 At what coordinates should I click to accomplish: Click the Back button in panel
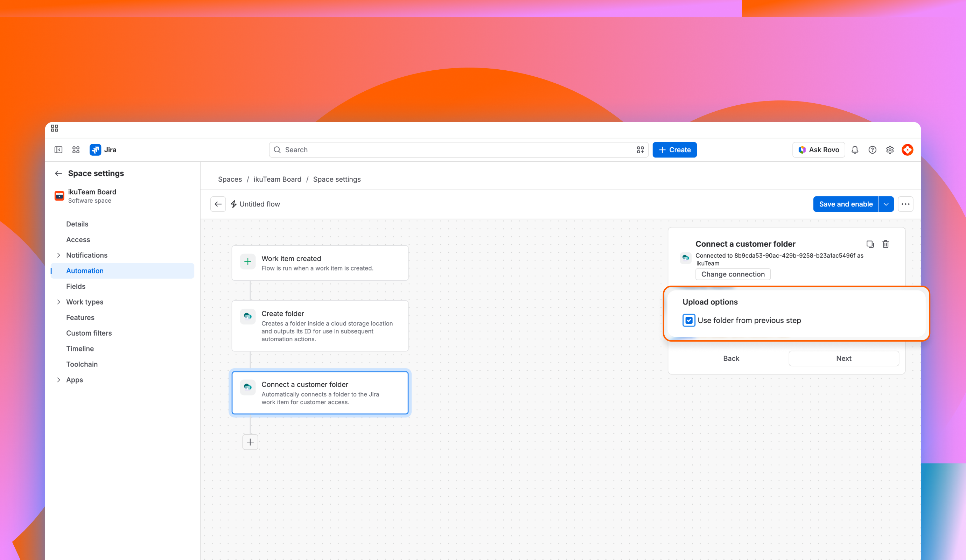(x=731, y=358)
